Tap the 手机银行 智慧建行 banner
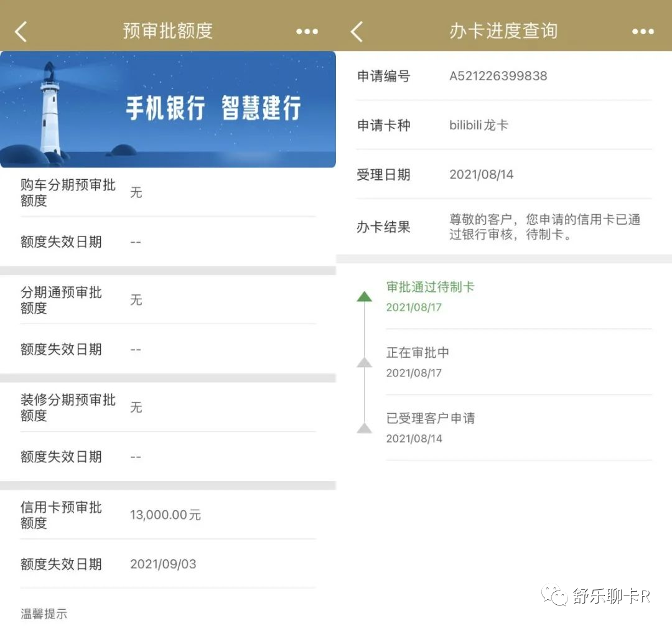The image size is (672, 626). 168,110
